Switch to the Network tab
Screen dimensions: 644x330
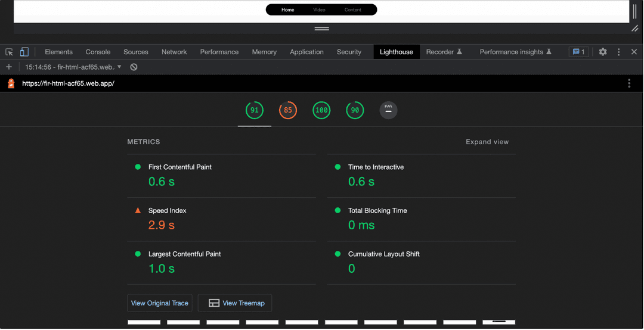174,52
